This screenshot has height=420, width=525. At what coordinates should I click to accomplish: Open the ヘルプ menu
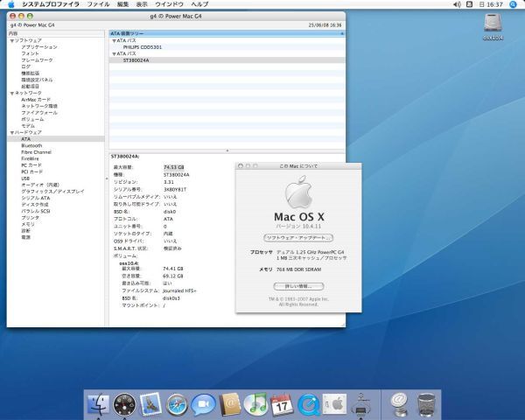(199, 4)
